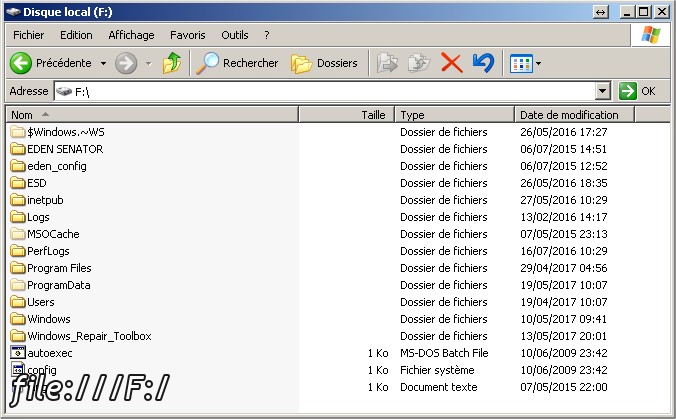The image size is (676, 419).
Task: Expand the address bar dropdown
Action: click(602, 91)
